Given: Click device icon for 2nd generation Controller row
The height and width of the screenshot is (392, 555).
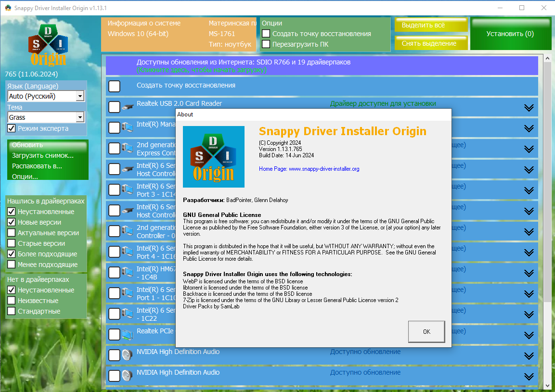Looking at the screenshot, I should (x=128, y=231).
